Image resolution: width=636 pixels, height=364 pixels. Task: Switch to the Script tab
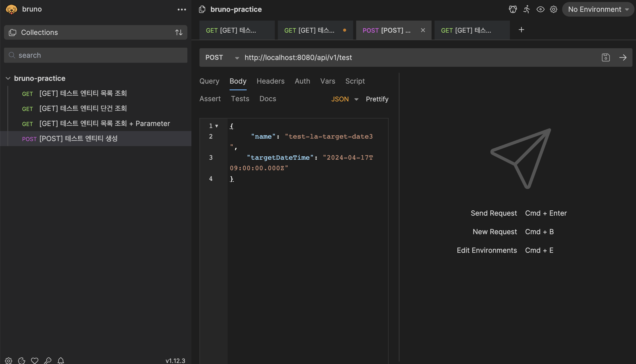[x=355, y=81]
